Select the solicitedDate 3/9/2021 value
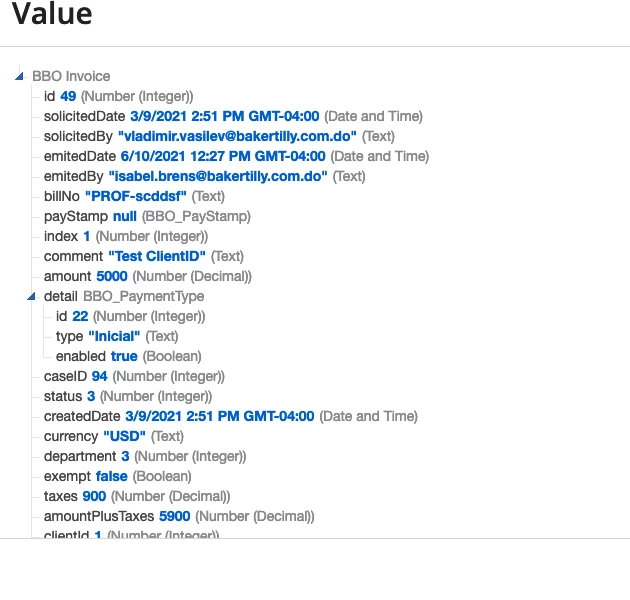Screen dimensions: 630x600 pos(225,116)
